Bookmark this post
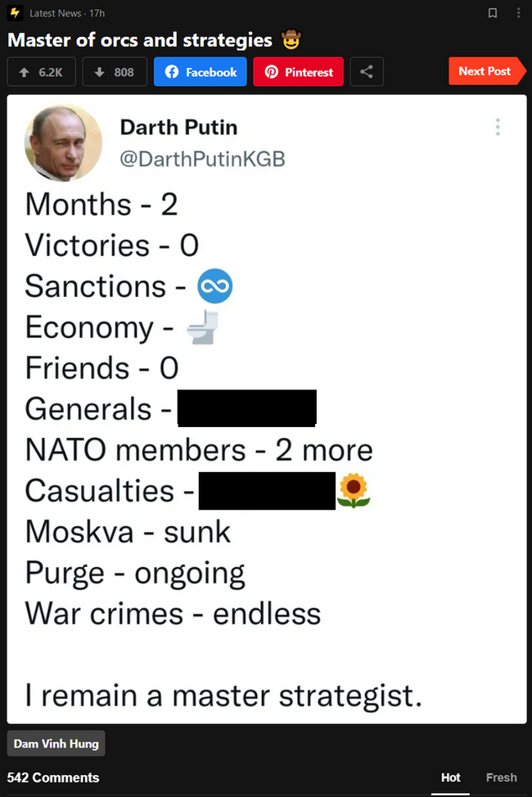532x797 pixels. 492,13
